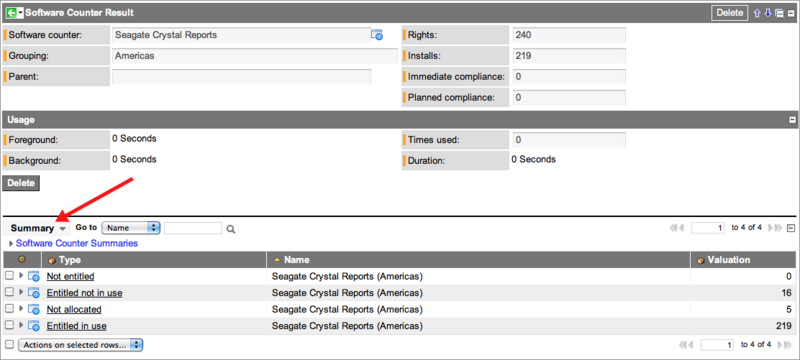Viewport: 800px width, 360px height.
Task: Click the Valuation cell showing 16
Action: click(743, 293)
